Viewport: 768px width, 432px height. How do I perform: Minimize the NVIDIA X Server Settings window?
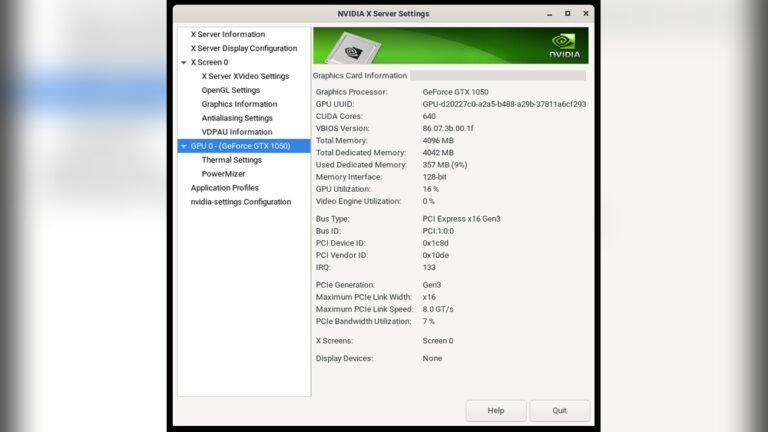click(550, 14)
